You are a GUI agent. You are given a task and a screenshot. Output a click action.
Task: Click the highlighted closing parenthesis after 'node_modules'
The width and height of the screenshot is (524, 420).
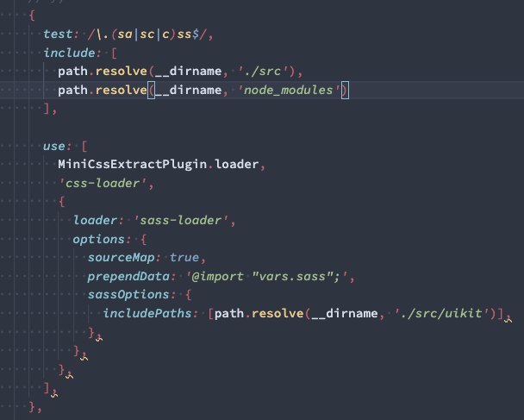tap(345, 90)
